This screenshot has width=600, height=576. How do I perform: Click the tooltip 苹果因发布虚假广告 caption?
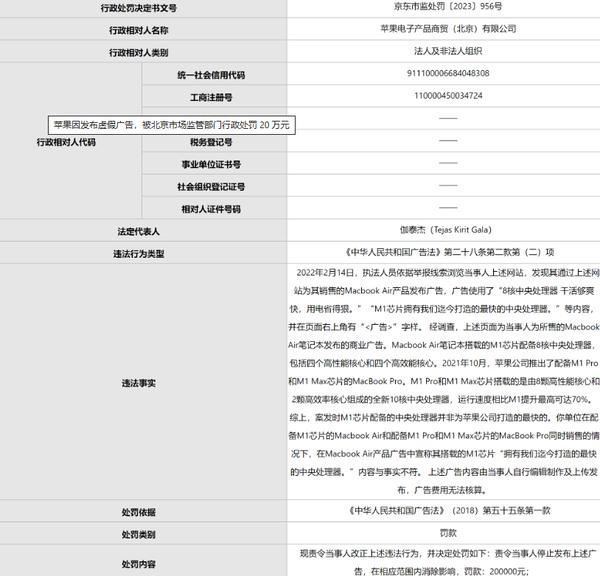(171, 125)
